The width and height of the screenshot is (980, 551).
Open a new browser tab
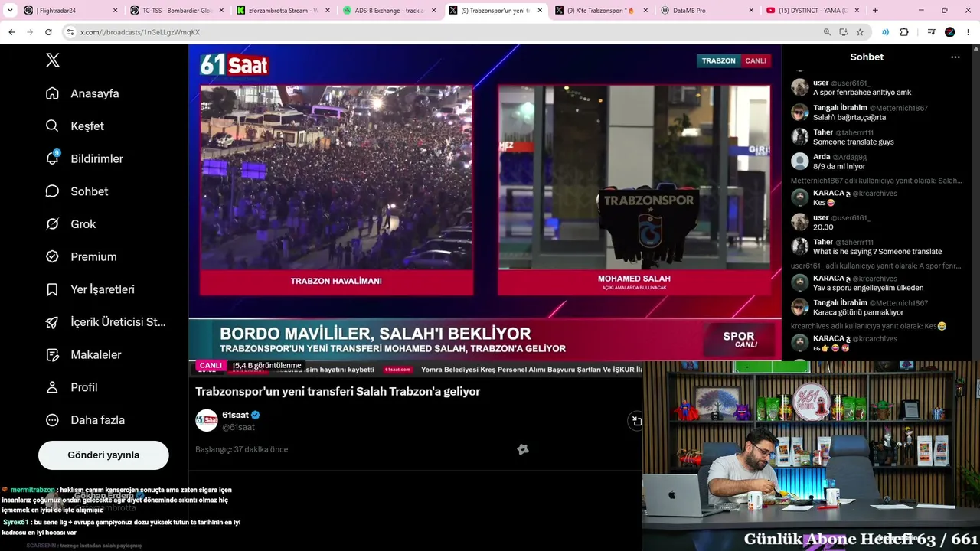(875, 11)
